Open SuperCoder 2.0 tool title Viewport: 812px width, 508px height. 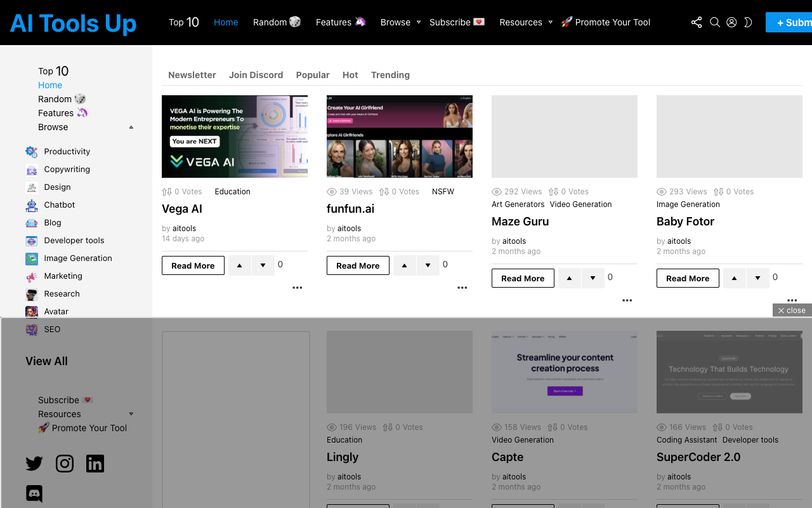click(698, 457)
